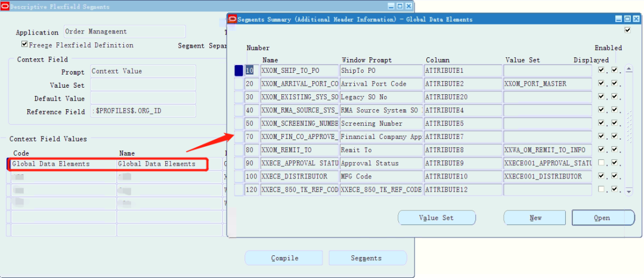644x278 pixels.
Task: Click window prompt cell ShipTo PO
Action: pyautogui.click(x=382, y=70)
